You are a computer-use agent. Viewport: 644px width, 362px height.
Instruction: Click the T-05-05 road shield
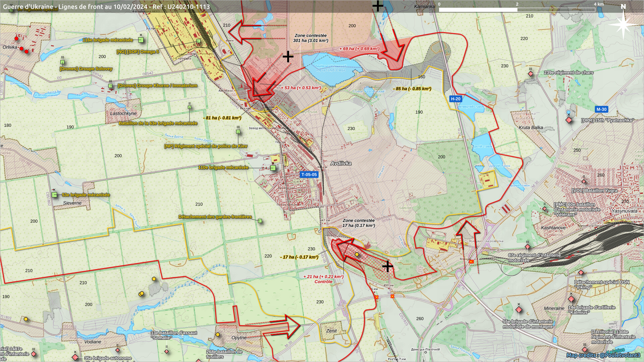[x=309, y=174]
